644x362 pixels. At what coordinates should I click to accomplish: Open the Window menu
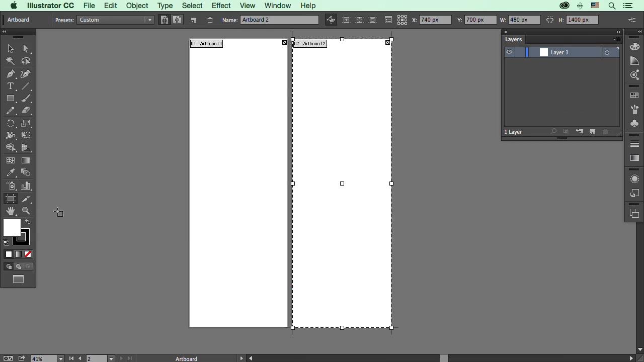(278, 6)
